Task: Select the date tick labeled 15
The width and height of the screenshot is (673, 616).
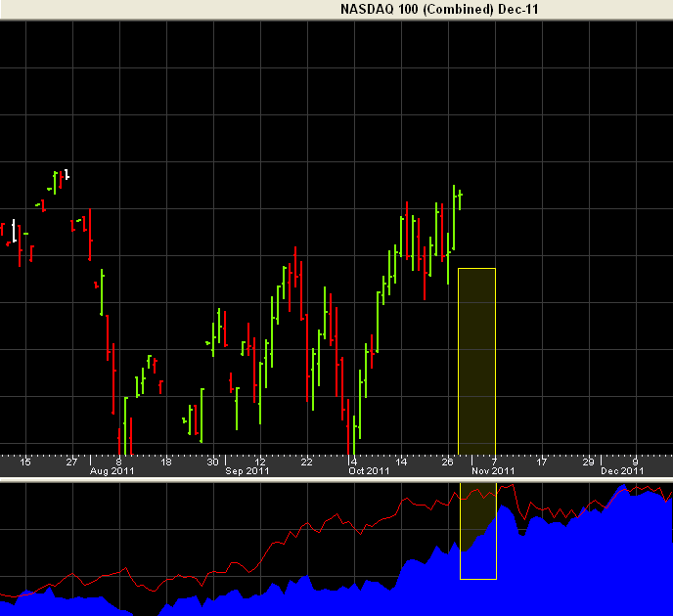Action: [25, 462]
